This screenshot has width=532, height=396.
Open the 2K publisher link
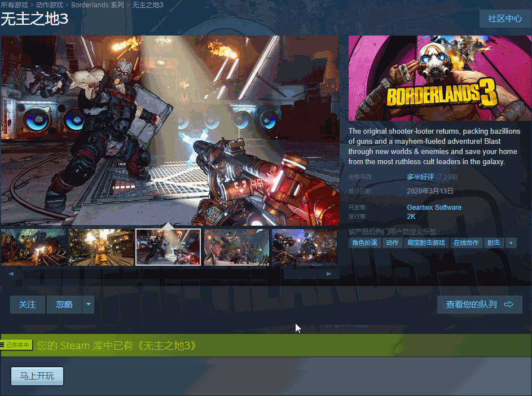(x=411, y=217)
